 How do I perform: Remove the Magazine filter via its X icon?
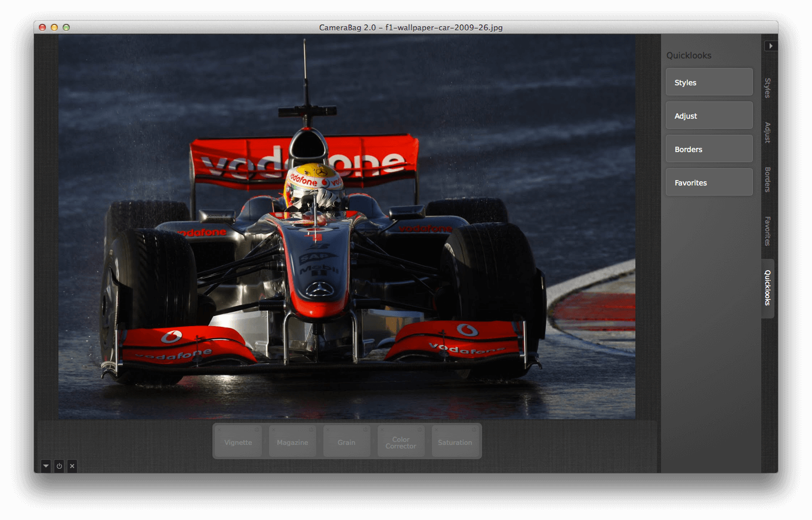pos(273,429)
